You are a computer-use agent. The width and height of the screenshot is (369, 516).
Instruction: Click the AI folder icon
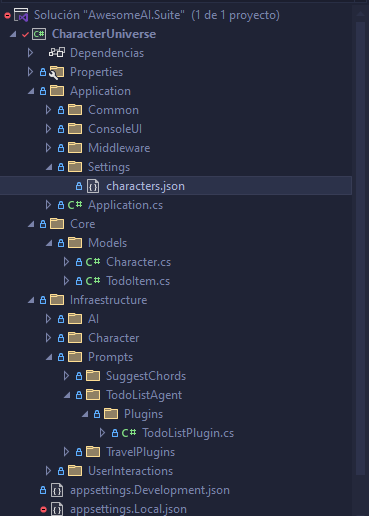(75, 319)
